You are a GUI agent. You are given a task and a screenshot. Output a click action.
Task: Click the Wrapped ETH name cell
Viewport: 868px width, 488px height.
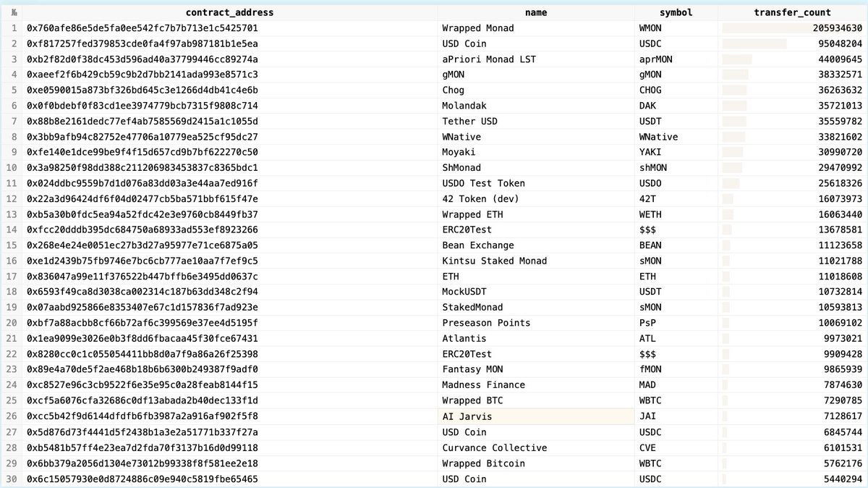click(x=536, y=214)
